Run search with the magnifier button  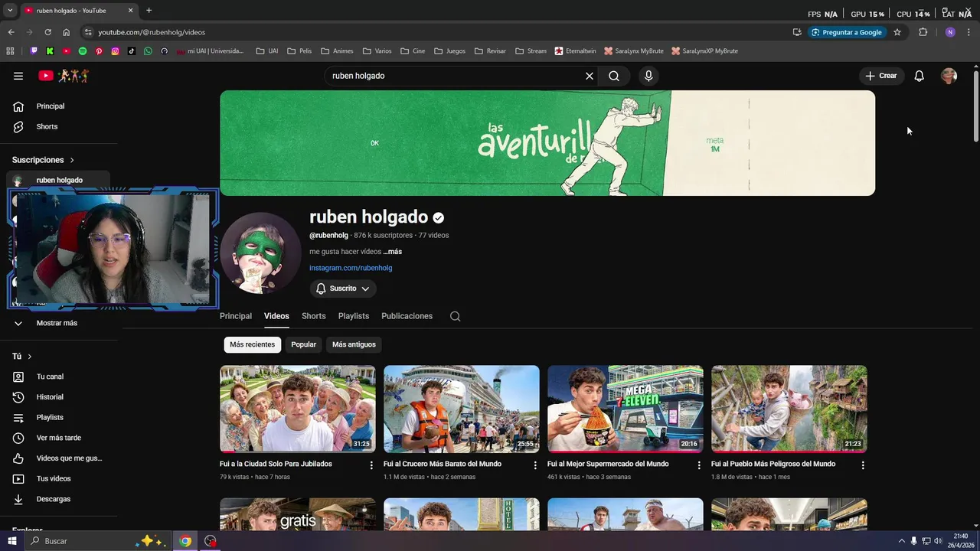point(614,76)
